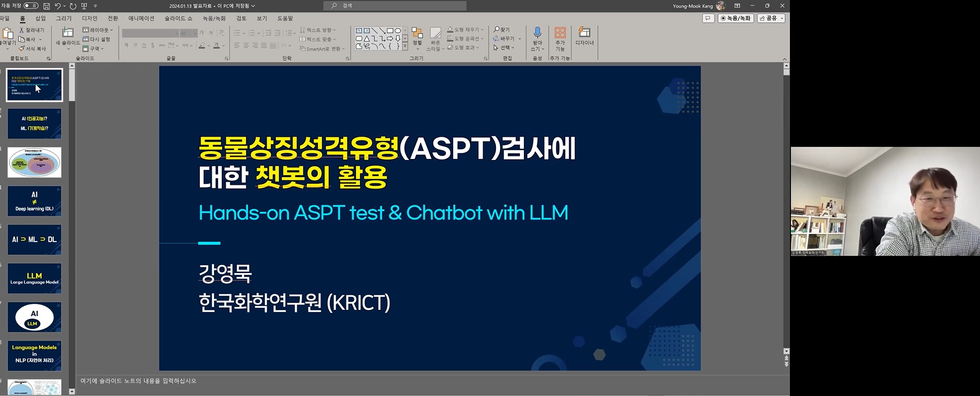Click the search (검색) box in title bar
Screen dimensions: 980x396
[395, 6]
